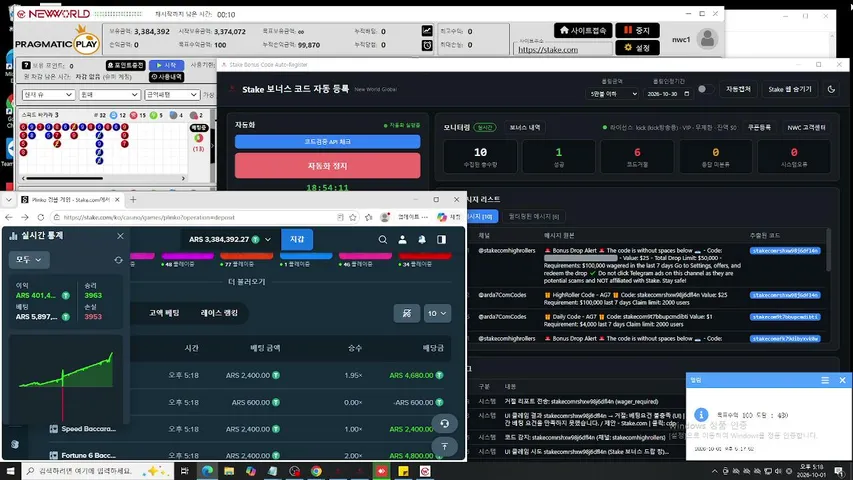Toggle the switch beside the date field
This screenshot has width=853, height=480.
tap(705, 89)
